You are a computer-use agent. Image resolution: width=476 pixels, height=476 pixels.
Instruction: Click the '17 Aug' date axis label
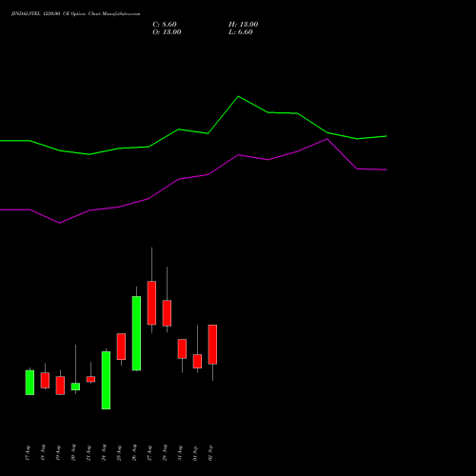coord(28,453)
